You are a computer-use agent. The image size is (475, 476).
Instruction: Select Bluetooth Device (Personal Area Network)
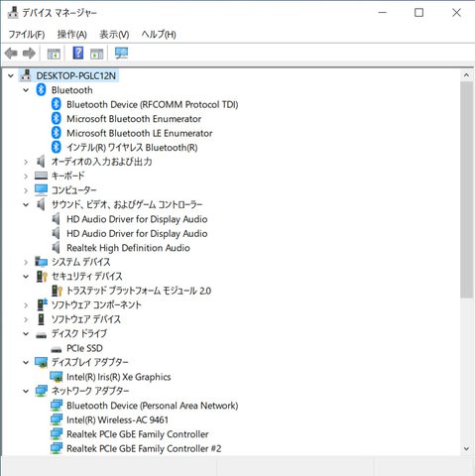point(153,406)
